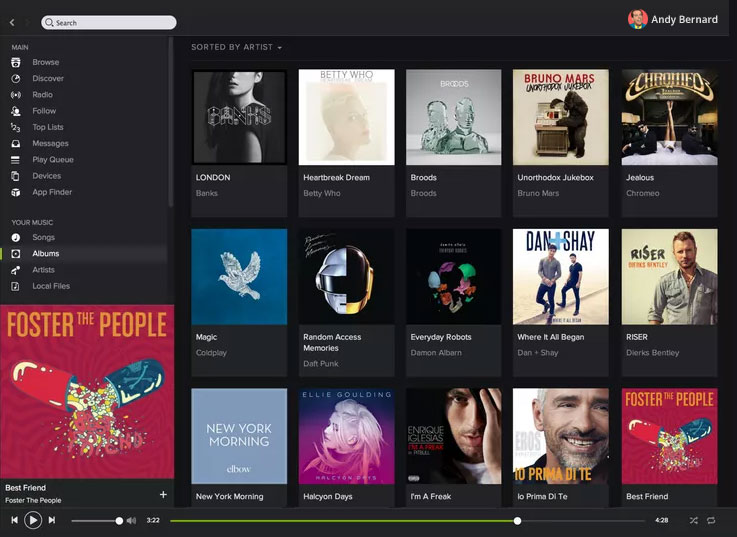Click the Search input field
Image resolution: width=737 pixels, height=537 pixels.
click(x=109, y=23)
